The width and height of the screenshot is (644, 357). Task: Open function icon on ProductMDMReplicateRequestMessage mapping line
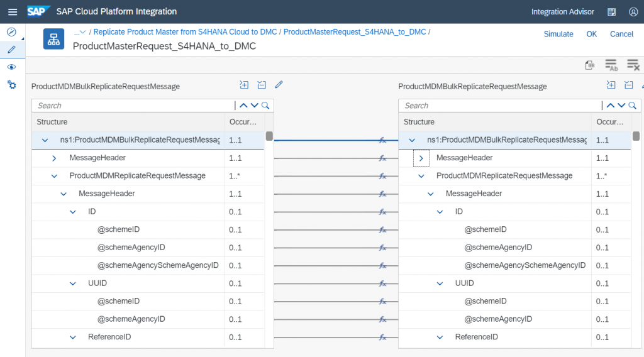383,176
